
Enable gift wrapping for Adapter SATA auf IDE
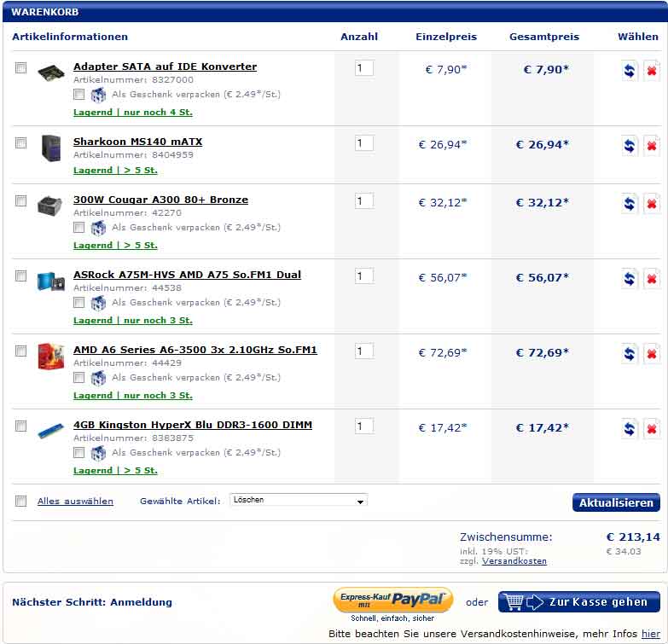(x=78, y=94)
